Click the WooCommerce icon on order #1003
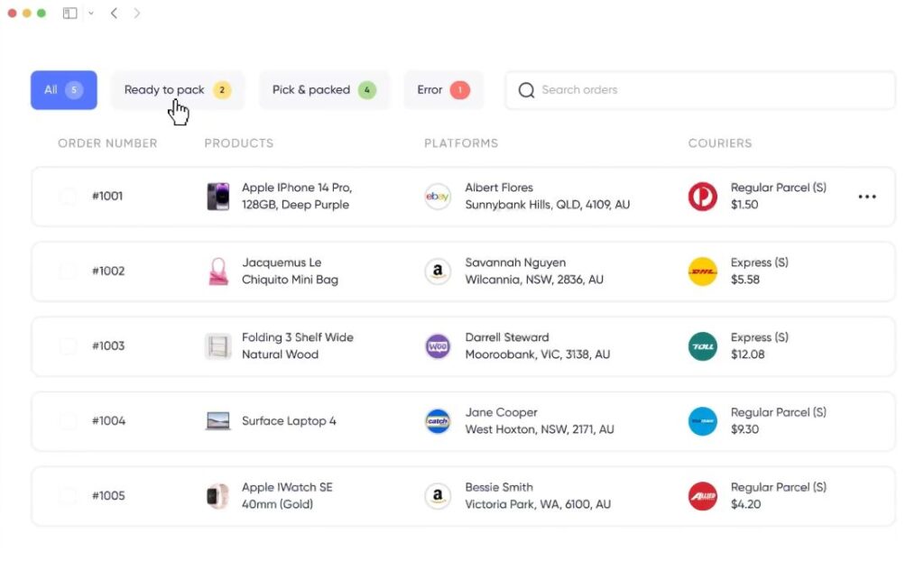The image size is (924, 561). coord(438,346)
